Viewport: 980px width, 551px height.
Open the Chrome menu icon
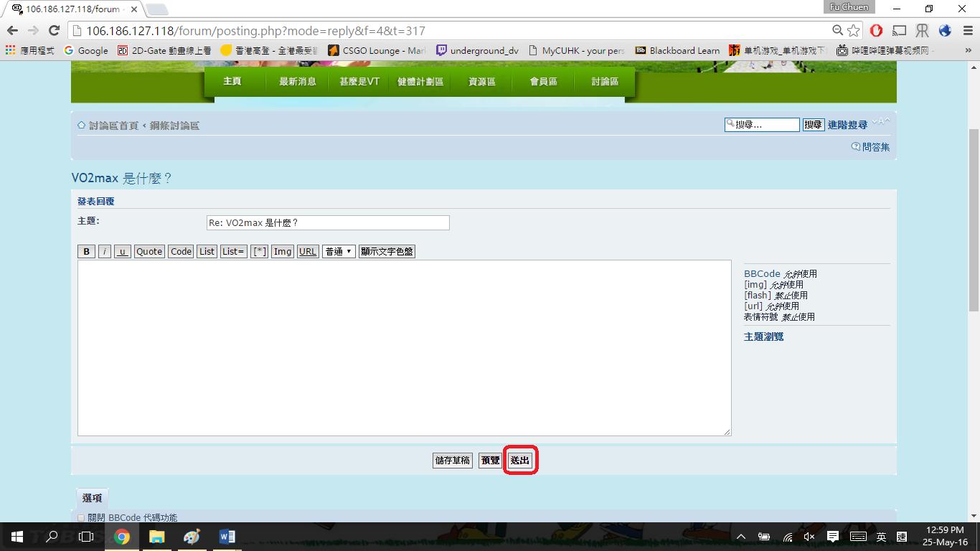pyautogui.click(x=966, y=31)
